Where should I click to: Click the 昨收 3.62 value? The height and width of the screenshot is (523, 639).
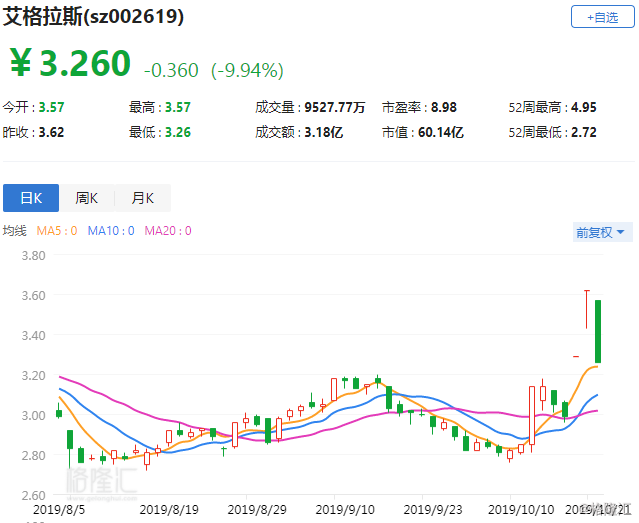click(x=51, y=132)
